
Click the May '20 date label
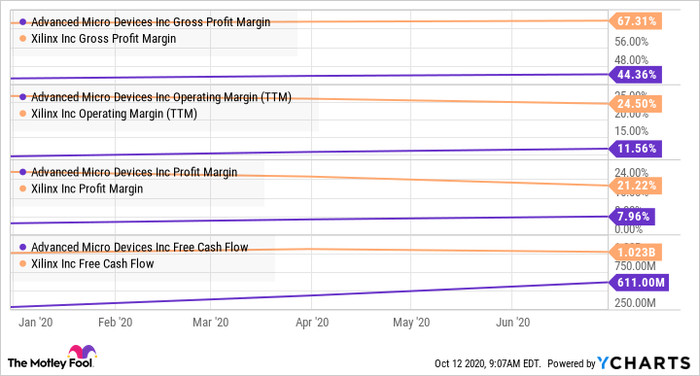click(x=411, y=322)
